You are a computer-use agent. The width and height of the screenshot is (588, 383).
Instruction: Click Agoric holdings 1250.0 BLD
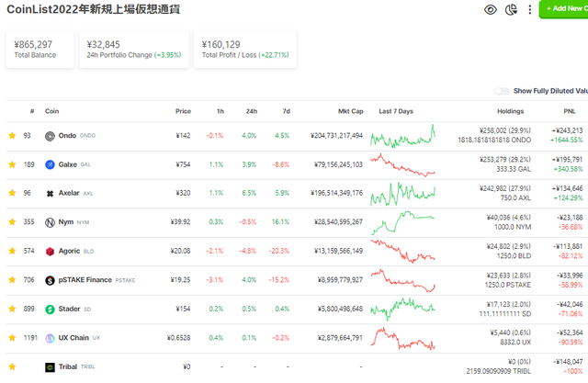click(x=513, y=256)
